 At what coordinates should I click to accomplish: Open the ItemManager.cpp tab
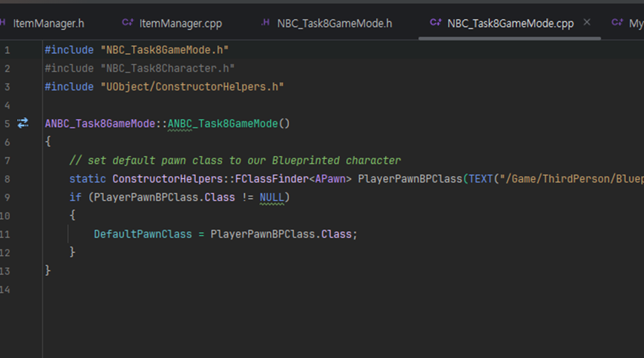coord(180,23)
